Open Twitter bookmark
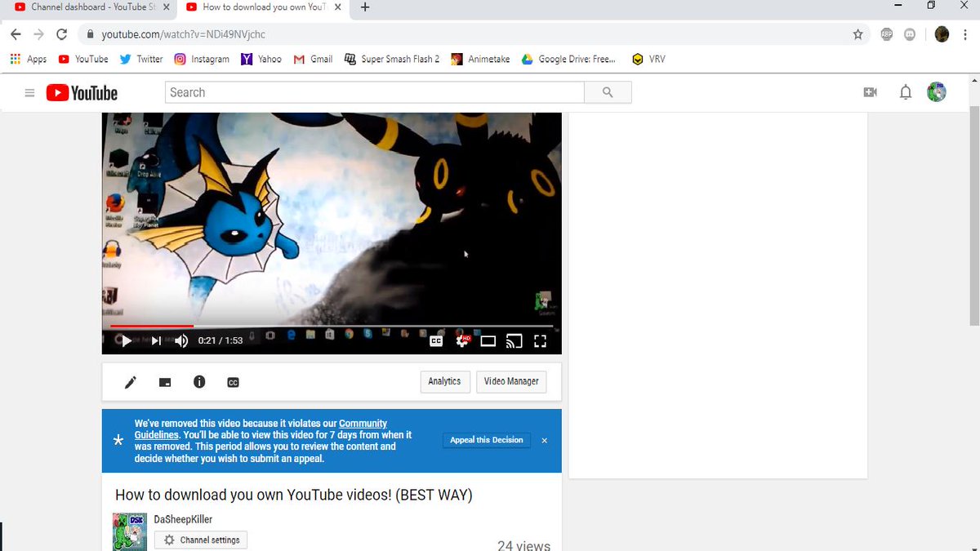980x551 pixels. pyautogui.click(x=141, y=59)
